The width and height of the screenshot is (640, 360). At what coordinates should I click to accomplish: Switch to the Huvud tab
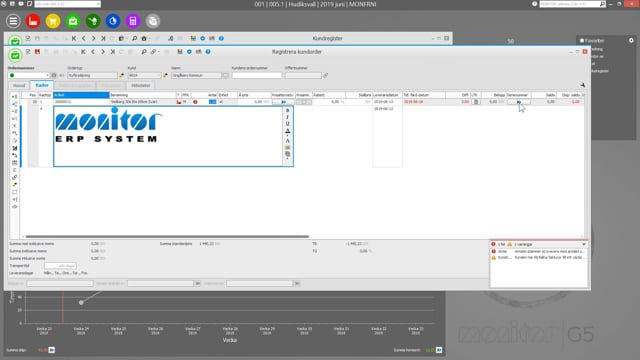pos(19,85)
